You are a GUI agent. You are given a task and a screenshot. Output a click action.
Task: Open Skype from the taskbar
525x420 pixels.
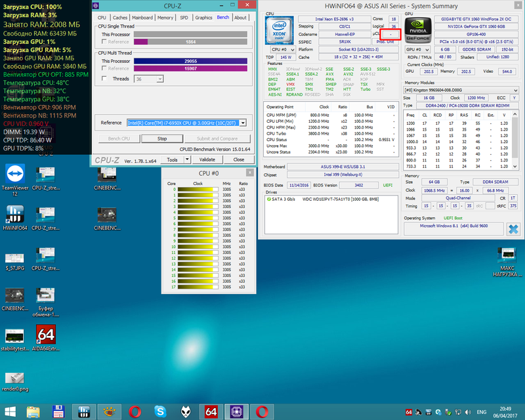[160, 412]
